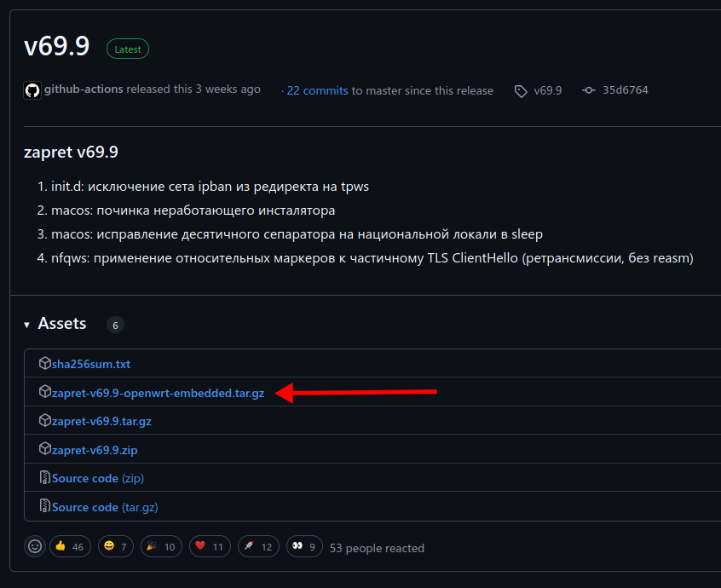Click the commit icon beside 35d6764
The width and height of the screenshot is (721, 588).
click(x=589, y=90)
